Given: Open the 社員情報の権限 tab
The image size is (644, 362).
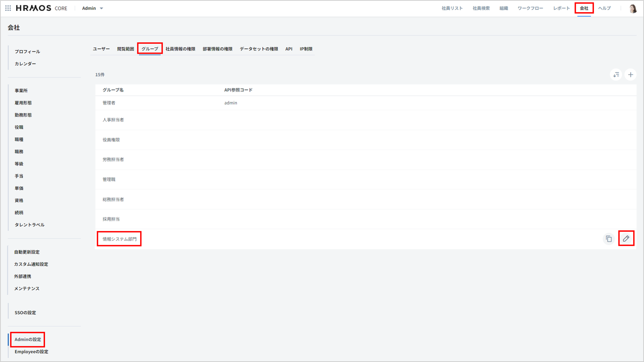Looking at the screenshot, I should click(x=180, y=49).
